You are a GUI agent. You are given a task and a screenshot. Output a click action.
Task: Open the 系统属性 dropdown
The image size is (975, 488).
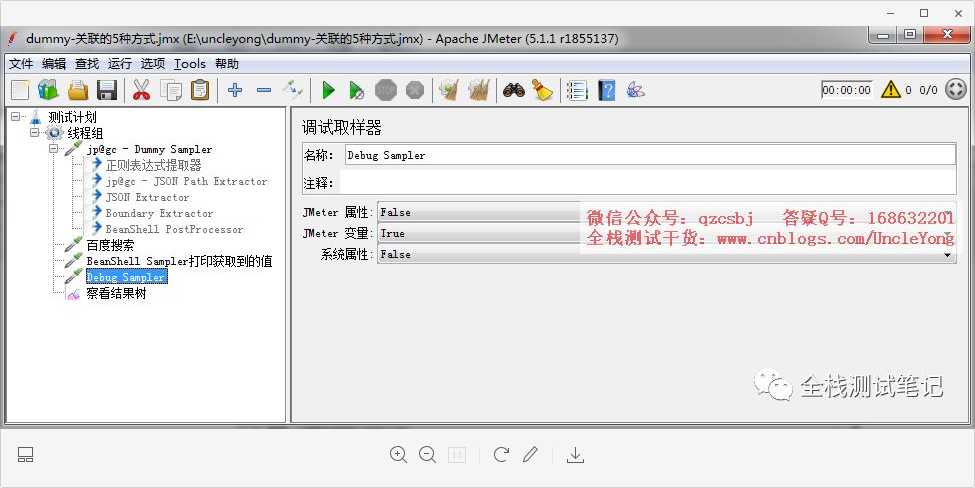pyautogui.click(x=667, y=254)
